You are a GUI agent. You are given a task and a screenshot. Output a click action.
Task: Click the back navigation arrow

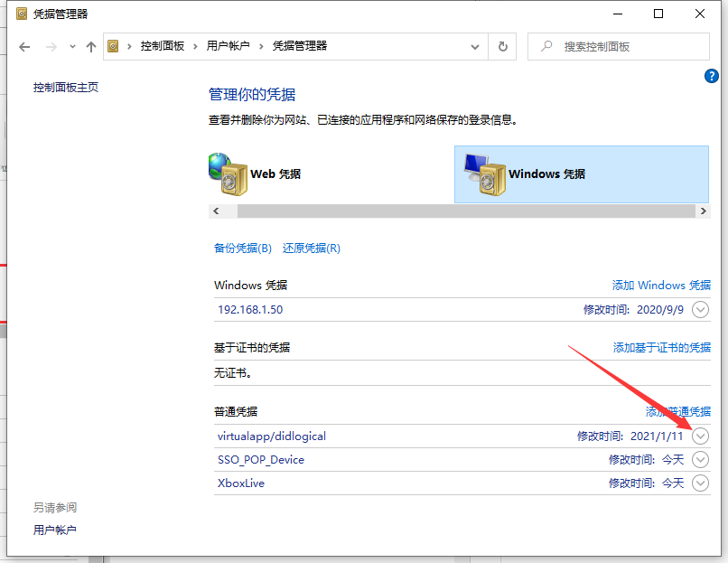pyautogui.click(x=24, y=46)
